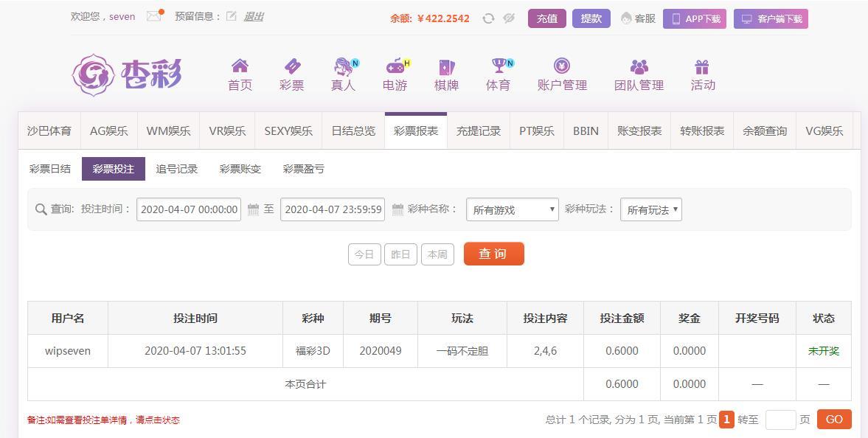The width and height of the screenshot is (868, 438).
Task: Open 电游 game controller icon
Action: [x=395, y=66]
